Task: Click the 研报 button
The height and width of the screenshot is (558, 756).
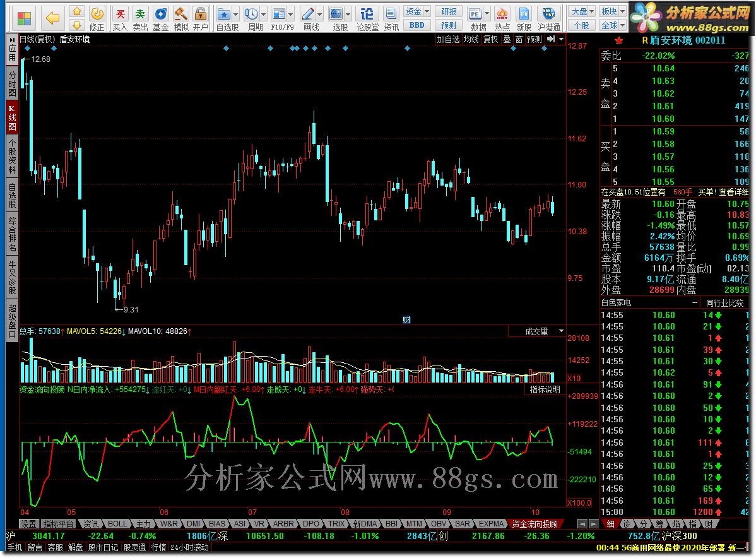Action: pyautogui.click(x=449, y=11)
